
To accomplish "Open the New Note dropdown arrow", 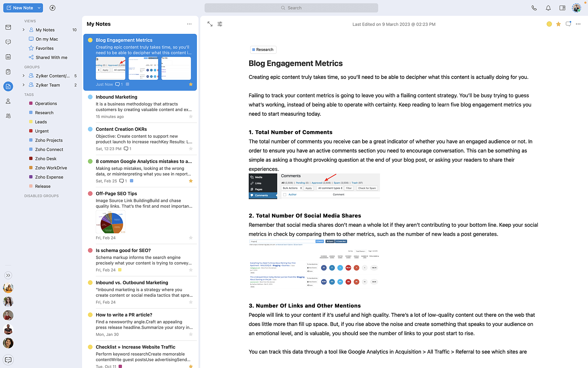I will pyautogui.click(x=39, y=8).
